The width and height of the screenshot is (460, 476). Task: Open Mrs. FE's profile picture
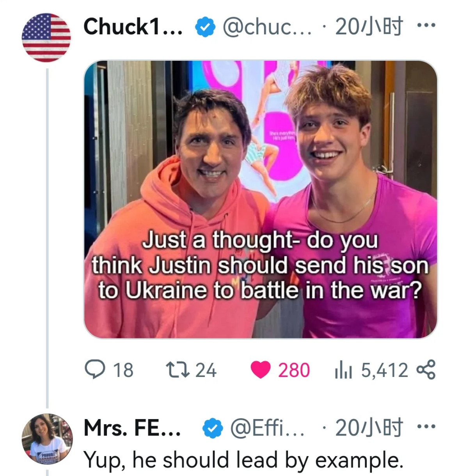coord(46,439)
